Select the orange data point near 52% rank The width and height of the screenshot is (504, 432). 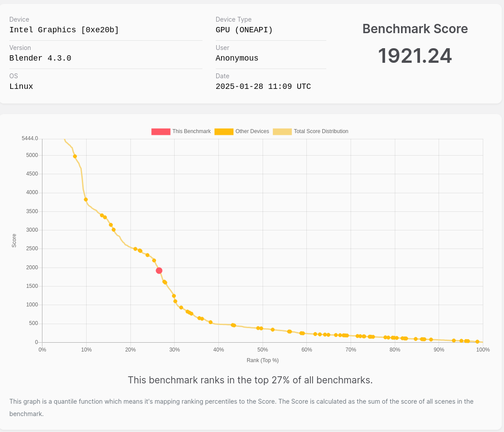(272, 329)
